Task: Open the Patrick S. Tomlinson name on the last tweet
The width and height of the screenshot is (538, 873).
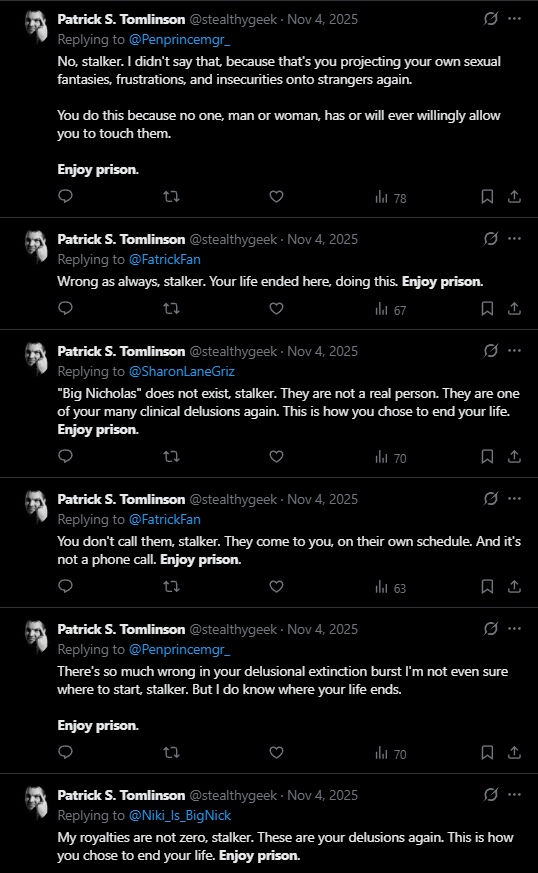Action: [x=121, y=795]
